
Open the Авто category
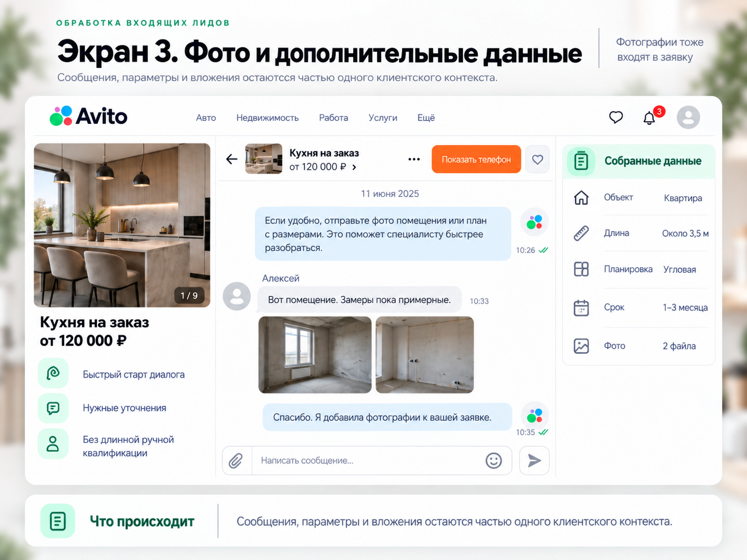point(206,118)
